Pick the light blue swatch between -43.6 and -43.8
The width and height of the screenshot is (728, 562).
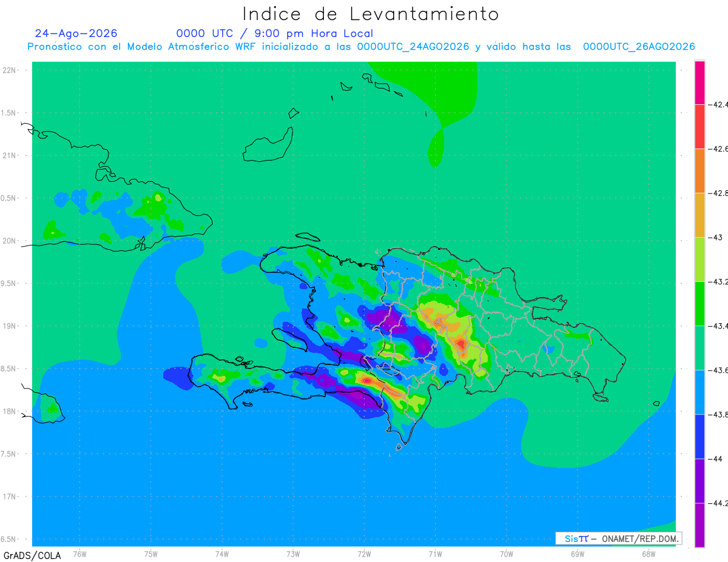pyautogui.click(x=699, y=392)
